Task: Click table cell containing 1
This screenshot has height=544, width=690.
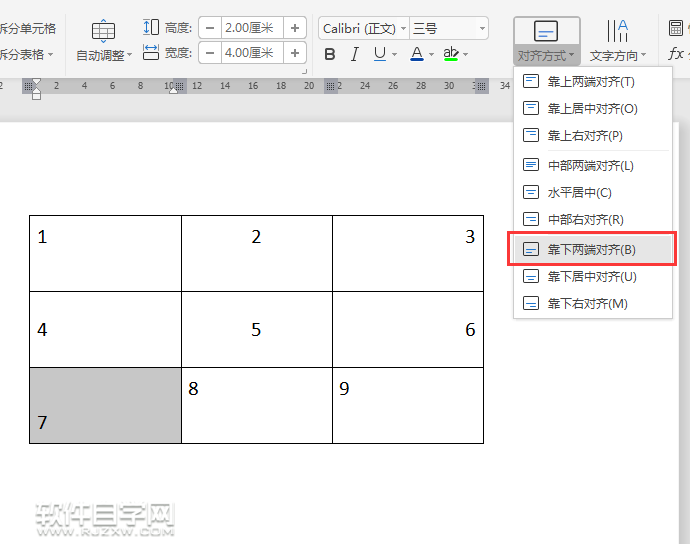Action: pos(106,254)
